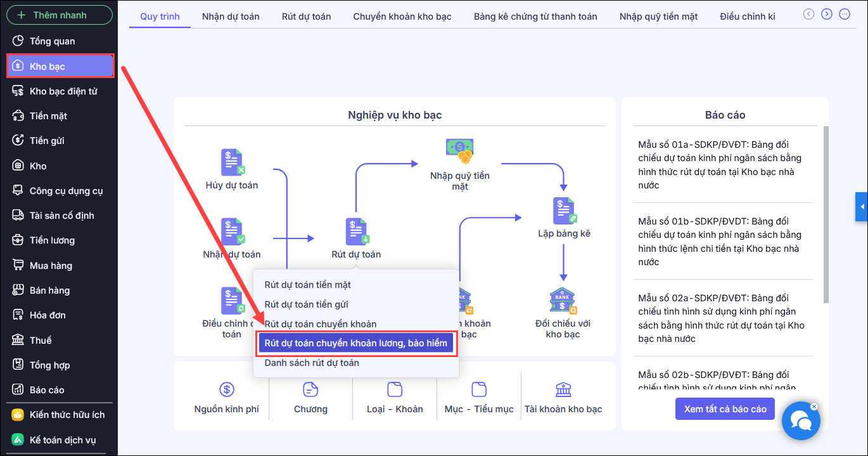Open Tài khoản kho bạc category
The height and width of the screenshot is (456, 868).
563,398
